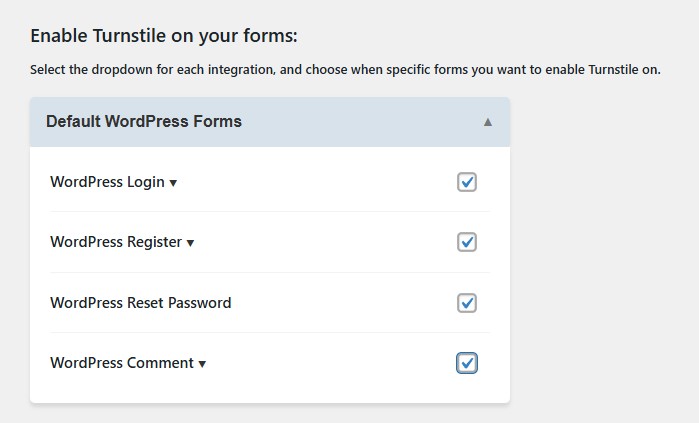Expand the WordPress Comment dropdown arrow
Viewport: 699px width, 423px height.
coord(202,364)
